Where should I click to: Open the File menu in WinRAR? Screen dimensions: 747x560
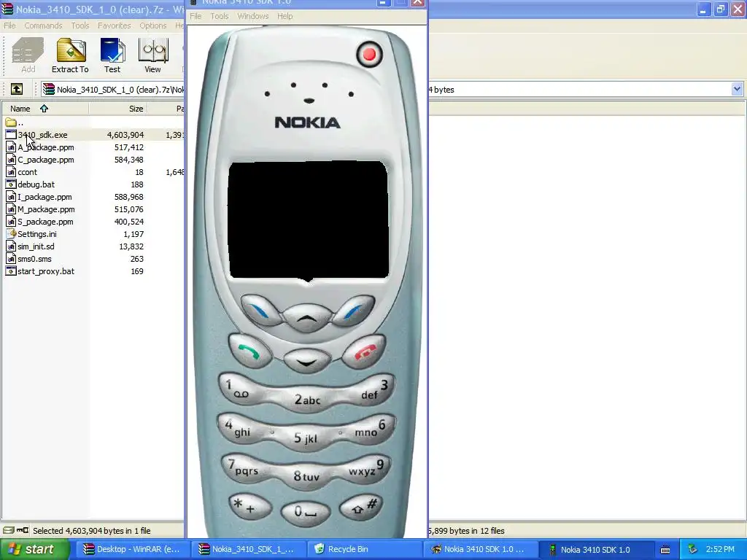click(x=9, y=26)
